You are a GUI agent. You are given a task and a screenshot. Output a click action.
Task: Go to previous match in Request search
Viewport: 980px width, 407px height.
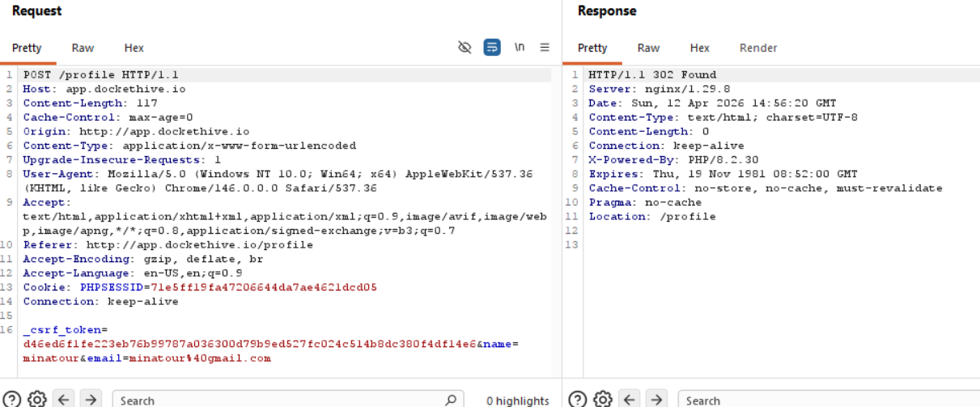[64, 399]
